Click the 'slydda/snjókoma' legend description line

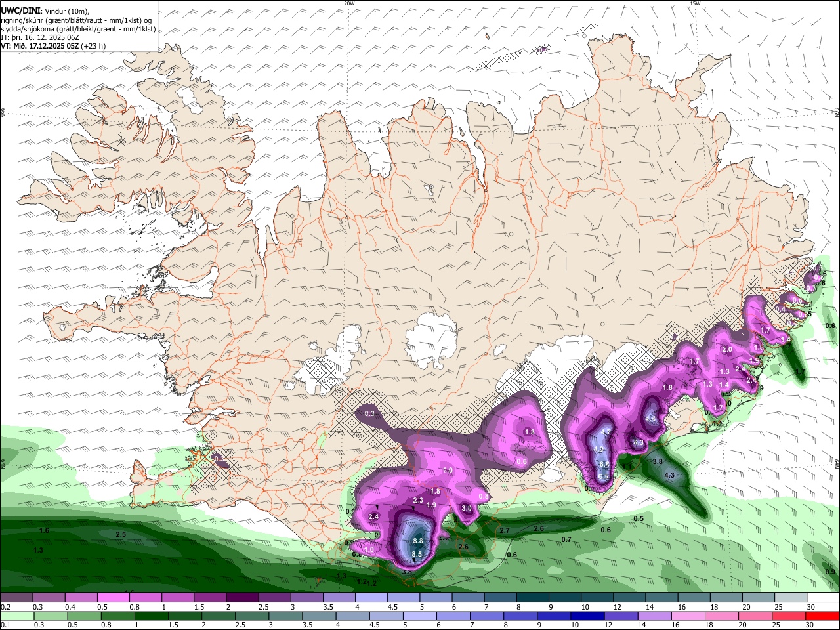pyautogui.click(x=78, y=29)
